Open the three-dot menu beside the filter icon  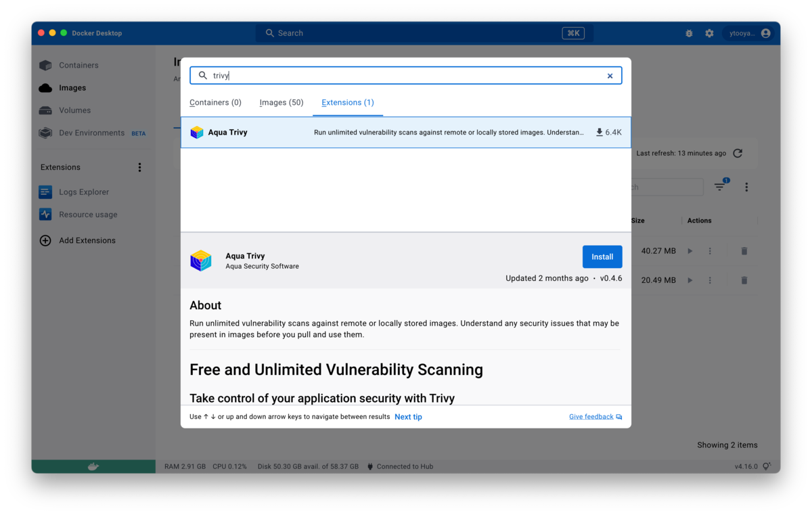746,187
